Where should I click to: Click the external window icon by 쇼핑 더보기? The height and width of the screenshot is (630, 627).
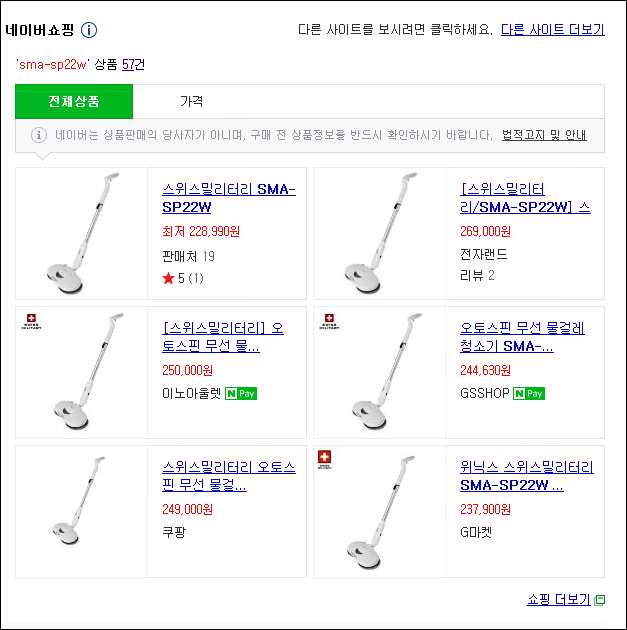point(599,600)
